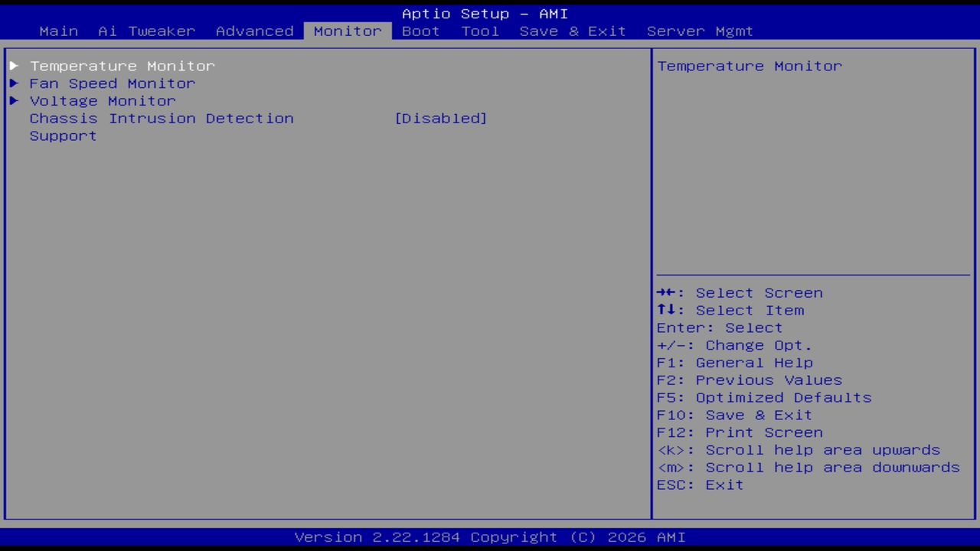Switch to the Tool tab

coord(480,31)
